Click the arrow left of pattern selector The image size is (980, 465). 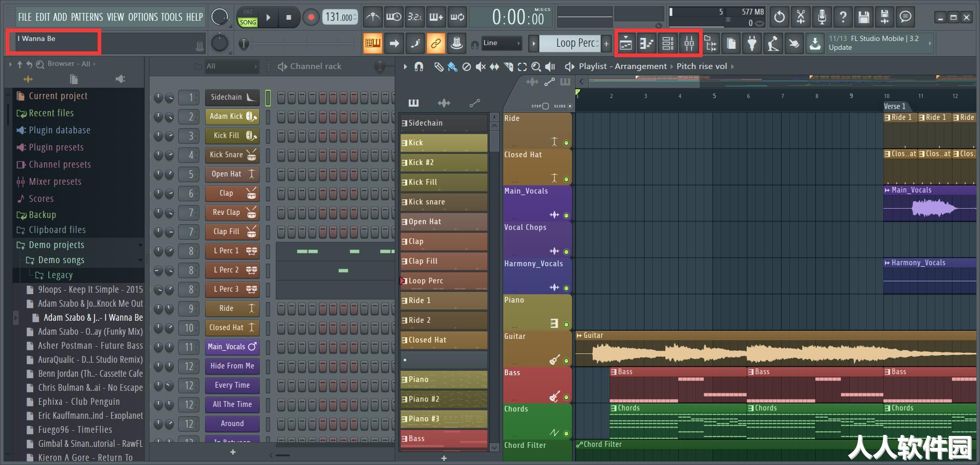click(x=533, y=44)
